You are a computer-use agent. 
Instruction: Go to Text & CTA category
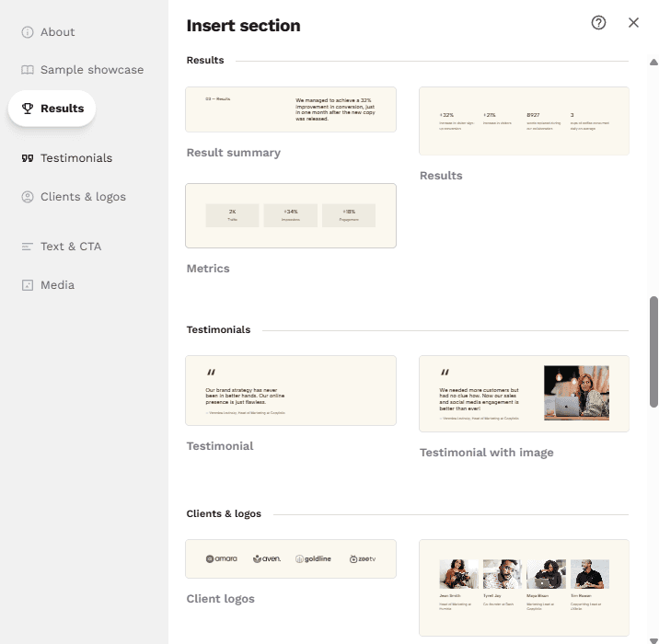[70, 247]
